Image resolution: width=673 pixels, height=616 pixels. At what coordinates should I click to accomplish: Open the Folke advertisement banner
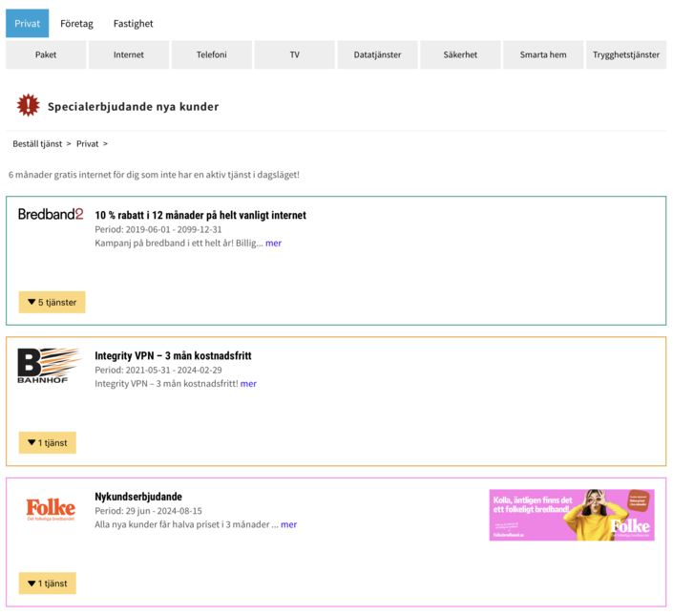point(571,515)
